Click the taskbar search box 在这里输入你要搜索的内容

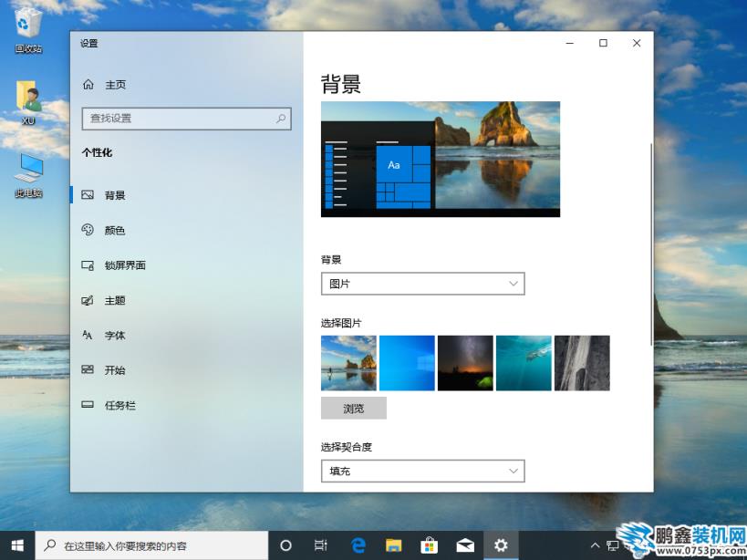(x=152, y=545)
